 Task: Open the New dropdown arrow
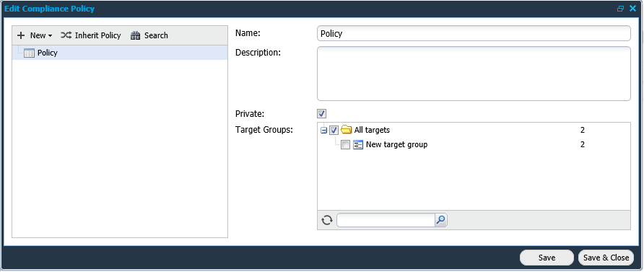pyautogui.click(x=50, y=36)
